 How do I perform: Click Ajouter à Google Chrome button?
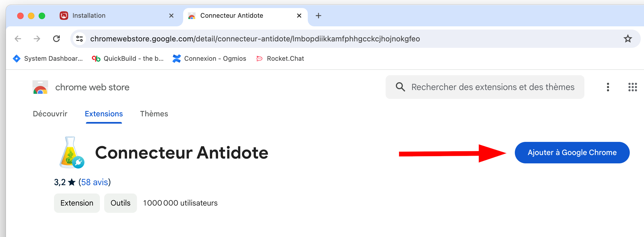tap(572, 153)
